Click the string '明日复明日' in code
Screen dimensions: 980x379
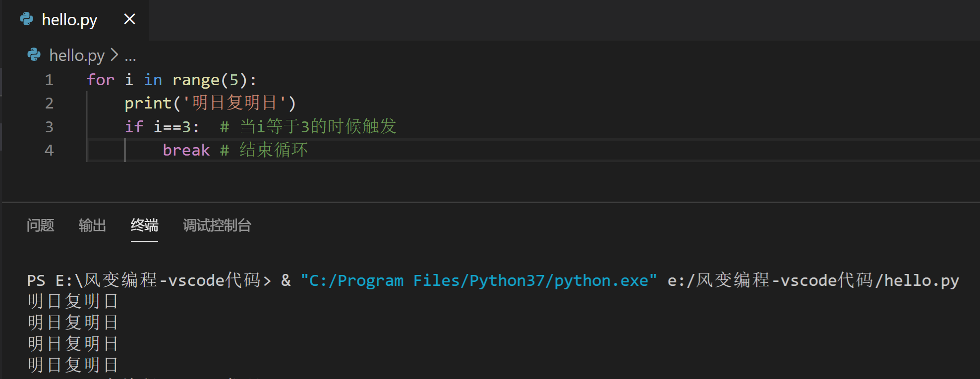tap(234, 103)
